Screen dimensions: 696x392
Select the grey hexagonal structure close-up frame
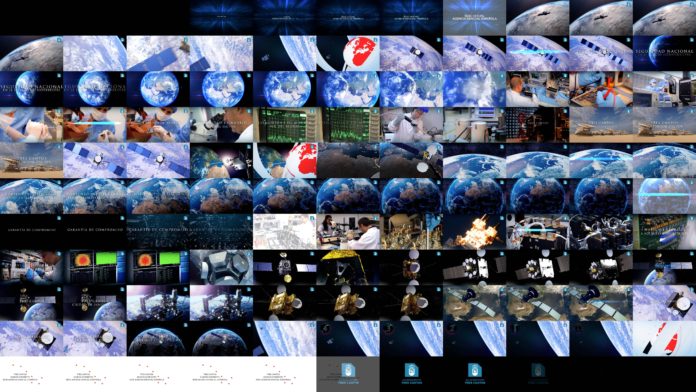click(221, 267)
